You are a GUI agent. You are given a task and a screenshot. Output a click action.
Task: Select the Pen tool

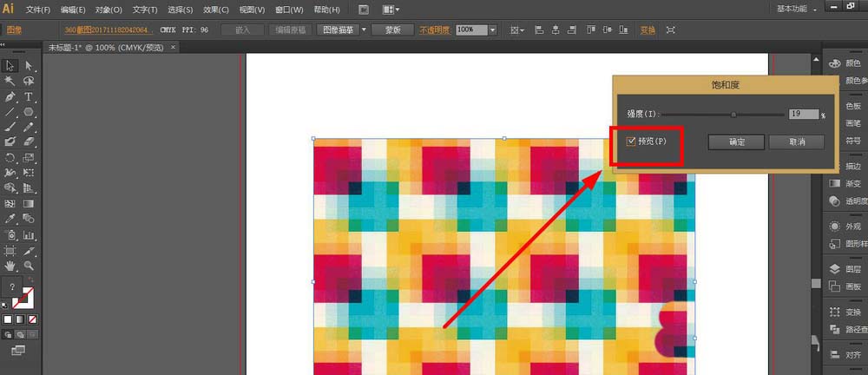pyautogui.click(x=10, y=97)
